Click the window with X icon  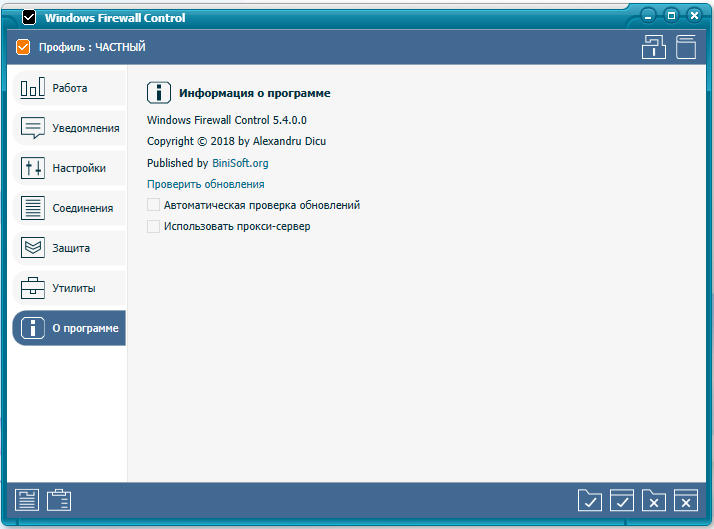pos(686,500)
